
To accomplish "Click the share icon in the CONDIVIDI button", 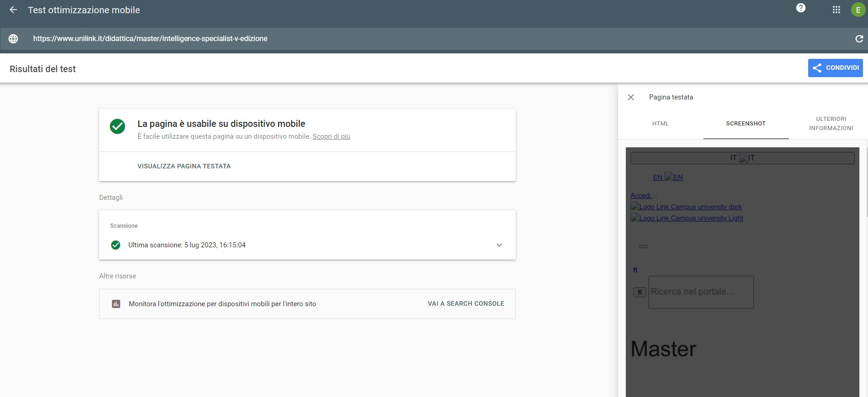I will pos(817,68).
